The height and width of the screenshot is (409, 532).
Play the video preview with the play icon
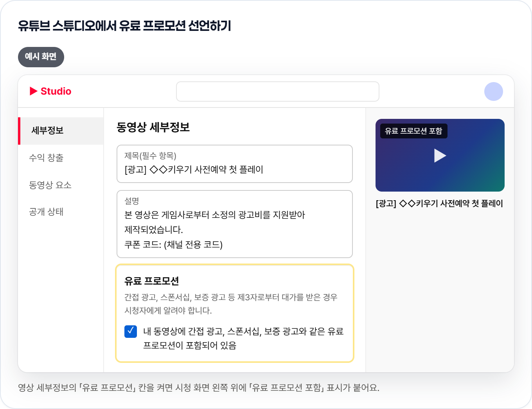(440, 156)
